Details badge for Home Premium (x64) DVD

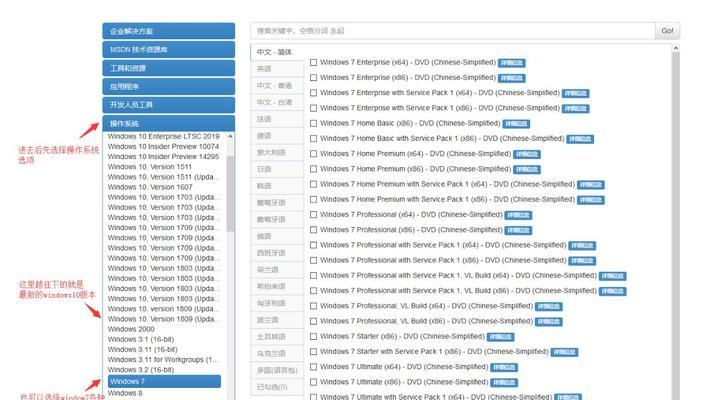click(x=527, y=154)
